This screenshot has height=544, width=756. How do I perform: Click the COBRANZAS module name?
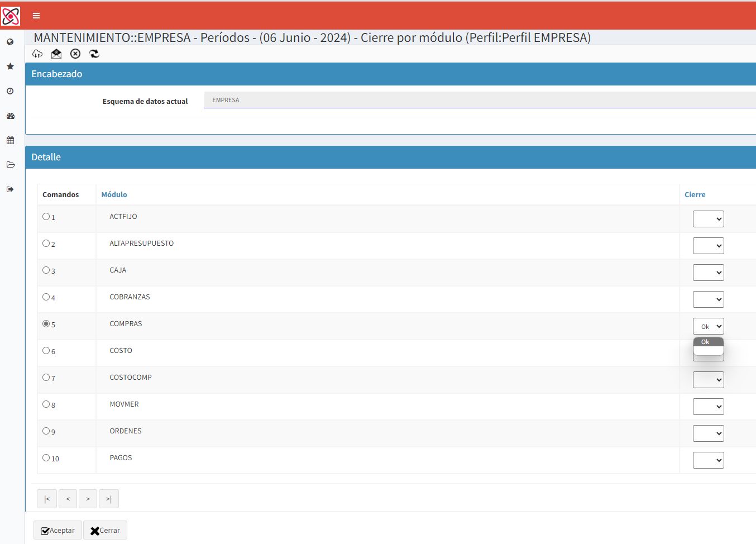point(130,297)
